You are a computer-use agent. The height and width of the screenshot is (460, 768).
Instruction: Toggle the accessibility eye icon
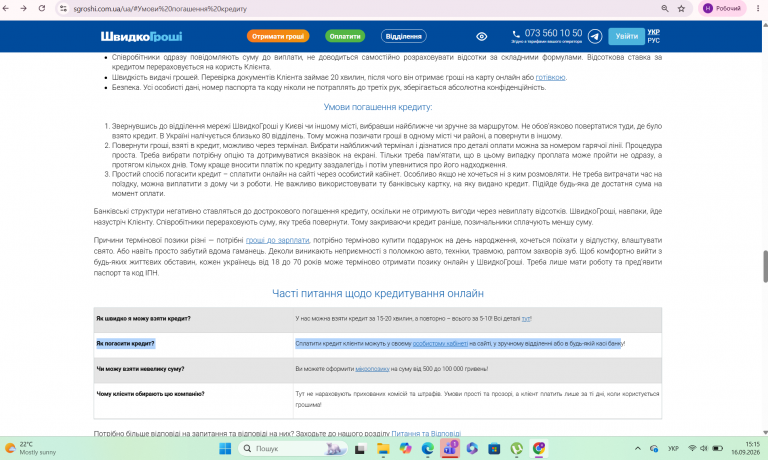[x=481, y=36]
